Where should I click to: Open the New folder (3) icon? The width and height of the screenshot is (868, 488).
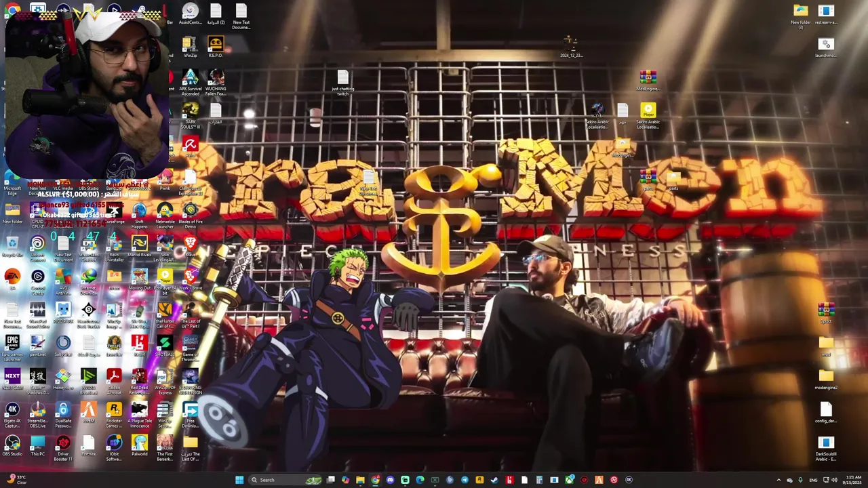800,15
